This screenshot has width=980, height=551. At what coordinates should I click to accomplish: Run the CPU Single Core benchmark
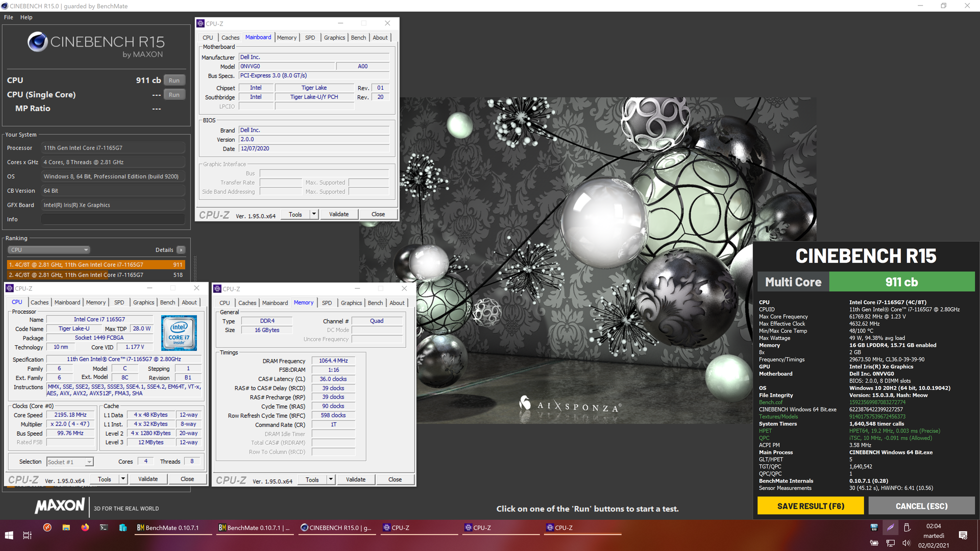click(x=174, y=95)
